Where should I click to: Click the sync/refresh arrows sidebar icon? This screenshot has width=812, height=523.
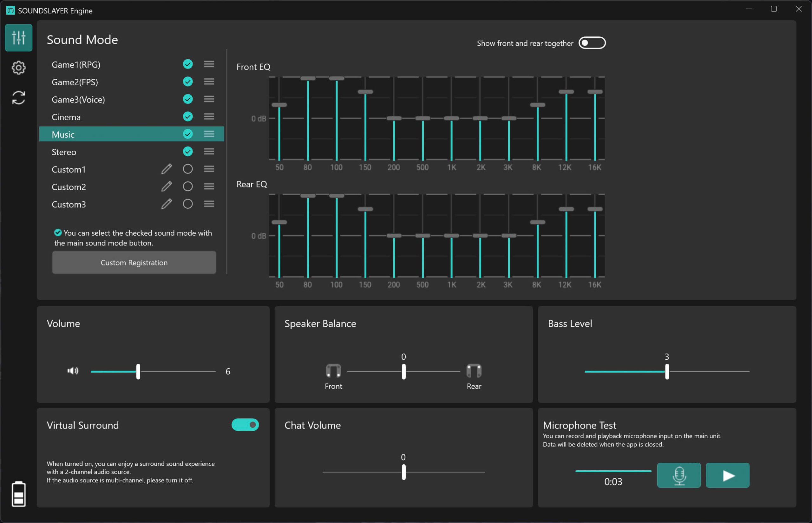[x=19, y=98]
